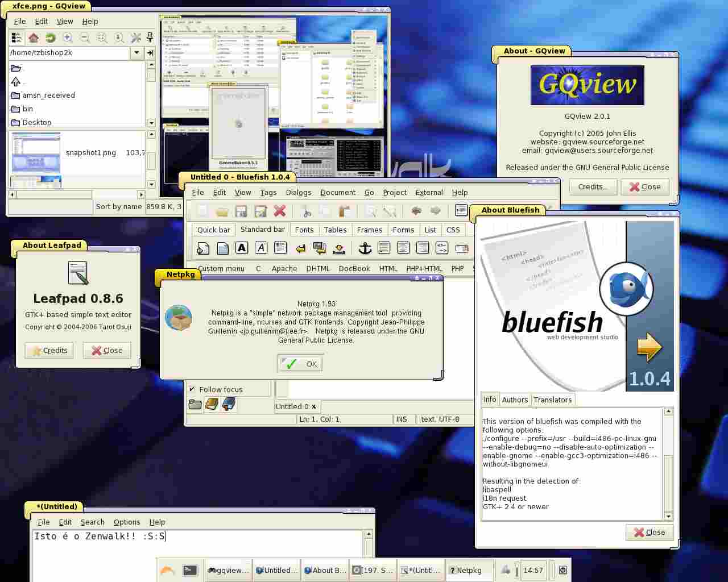
Task: Click HTML comment icon in Bluefish Standard bar
Action: pos(442,248)
